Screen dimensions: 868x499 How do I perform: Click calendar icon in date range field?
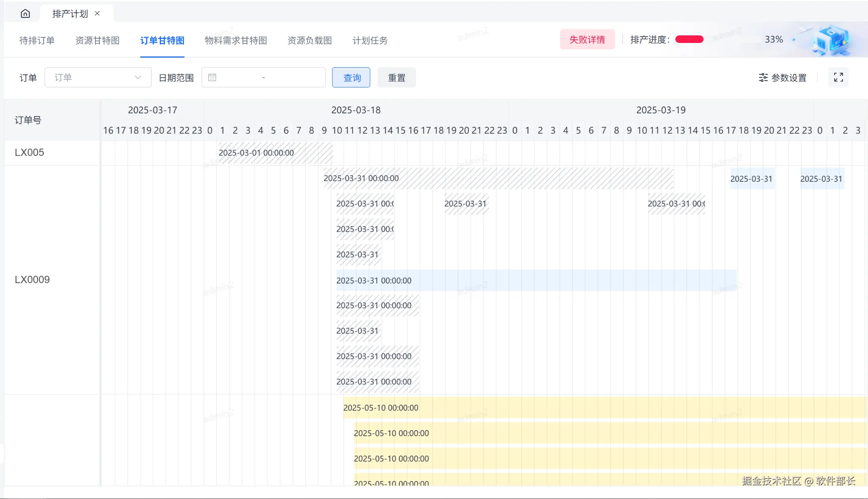[x=212, y=78]
